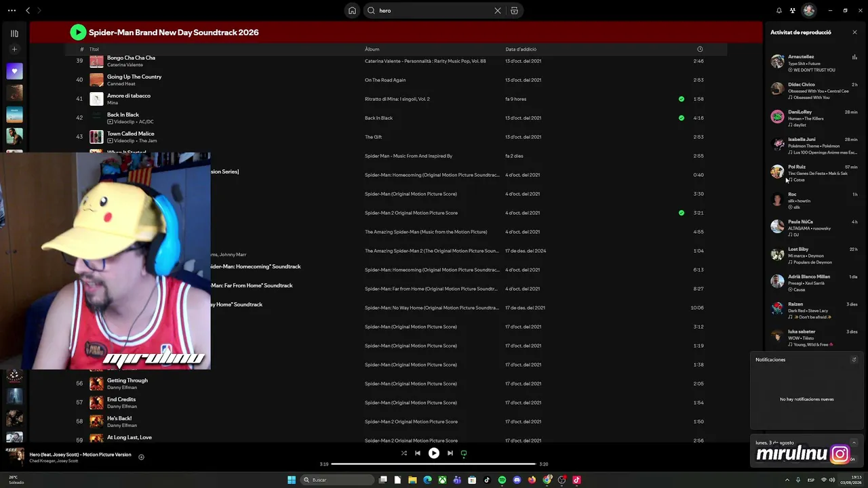Open taskbar clock and date
The image size is (868, 488).
pyautogui.click(x=850, y=480)
